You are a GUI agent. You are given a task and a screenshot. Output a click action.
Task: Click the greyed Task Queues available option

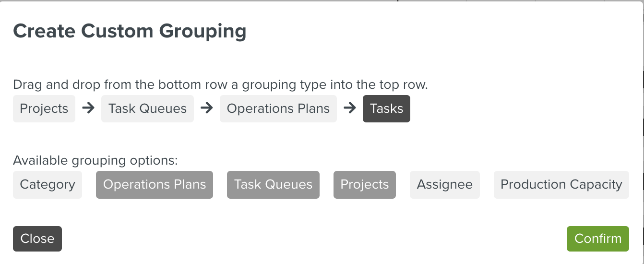(273, 185)
